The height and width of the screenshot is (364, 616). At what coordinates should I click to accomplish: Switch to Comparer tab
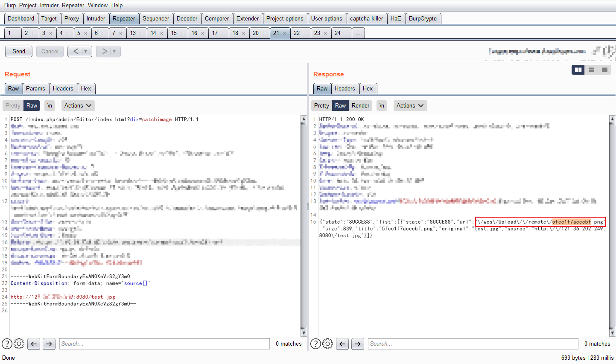point(217,18)
